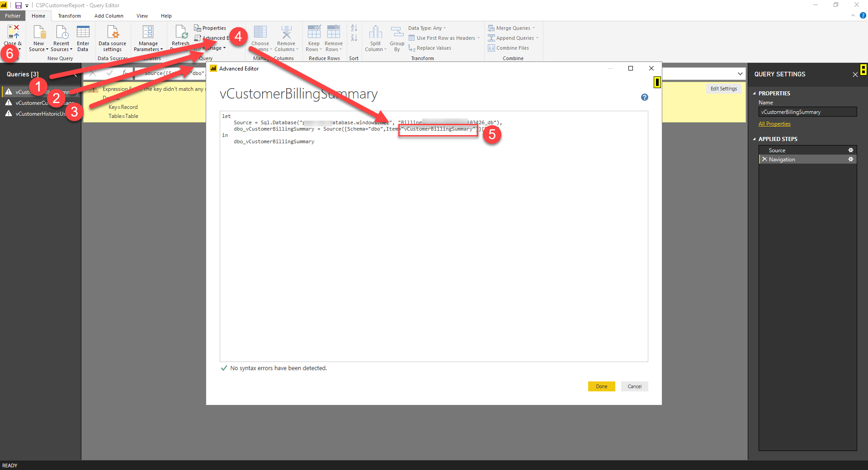Click the query Name input field
868x470 pixels.
[x=807, y=112]
